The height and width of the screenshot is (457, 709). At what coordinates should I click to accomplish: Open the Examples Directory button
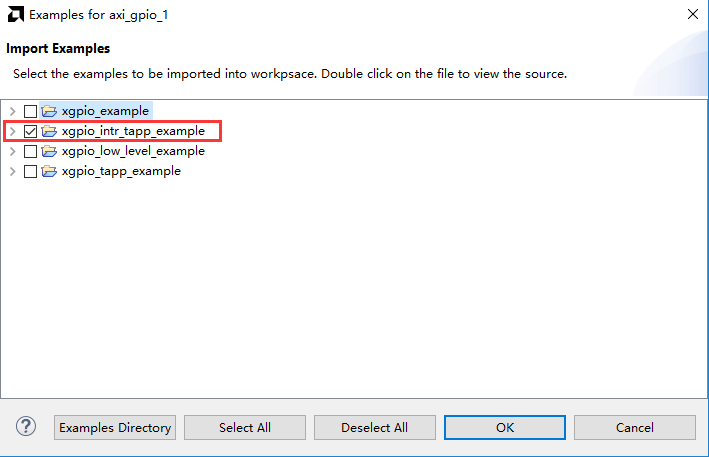tap(115, 428)
